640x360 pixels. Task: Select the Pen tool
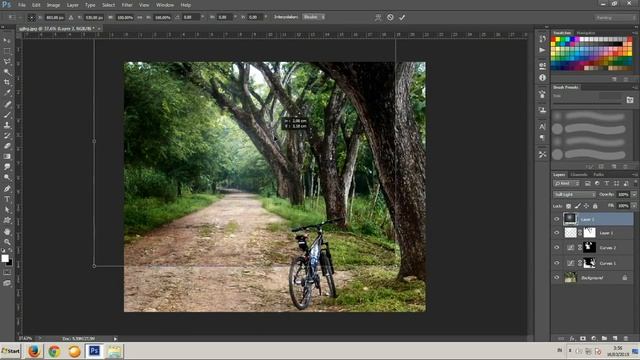(7, 189)
